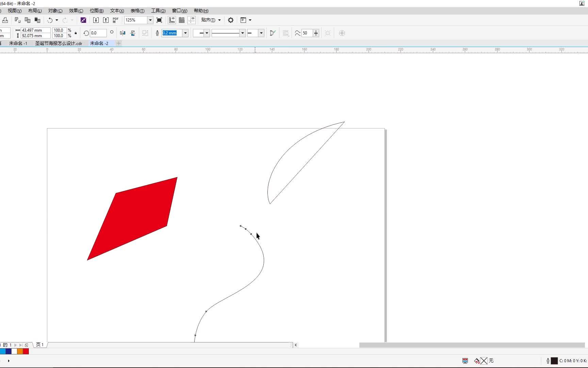
Task: Click the Full-screen preview icon
Action: click(x=159, y=20)
